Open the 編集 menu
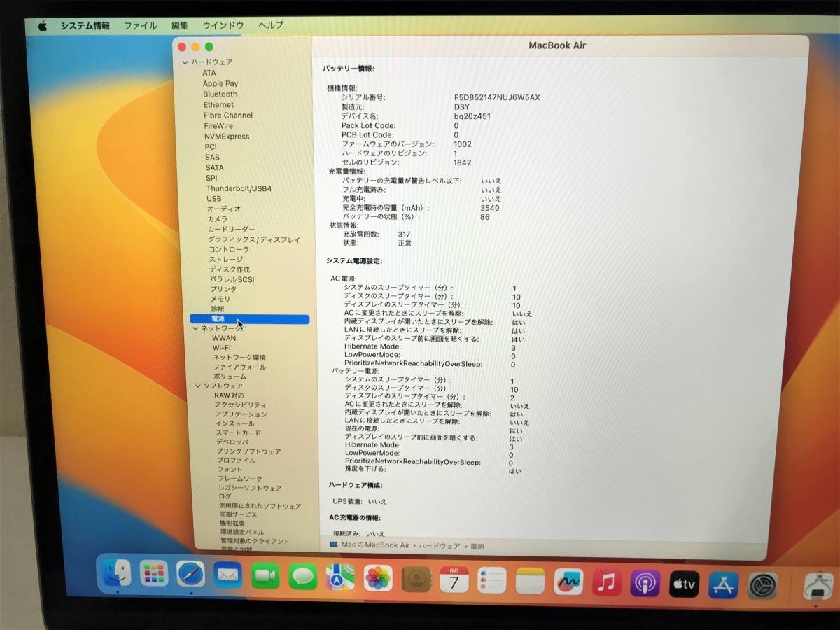 180,26
